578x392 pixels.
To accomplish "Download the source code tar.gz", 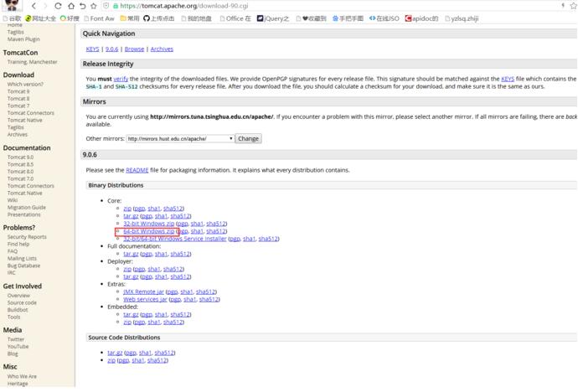I will [x=115, y=353].
